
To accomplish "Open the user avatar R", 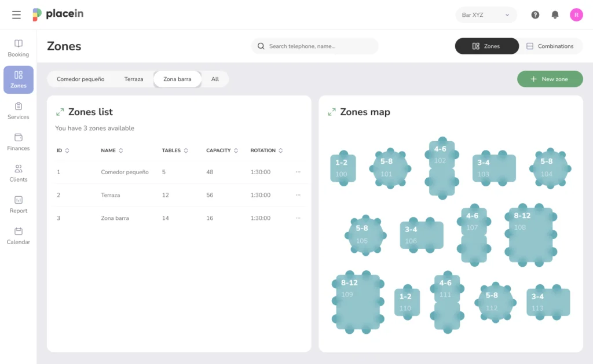I will click(576, 14).
